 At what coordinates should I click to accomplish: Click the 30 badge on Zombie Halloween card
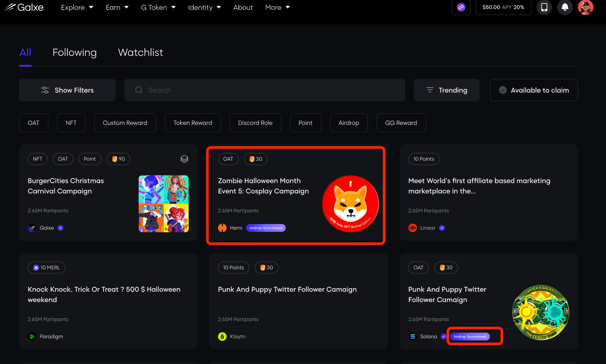pos(256,159)
